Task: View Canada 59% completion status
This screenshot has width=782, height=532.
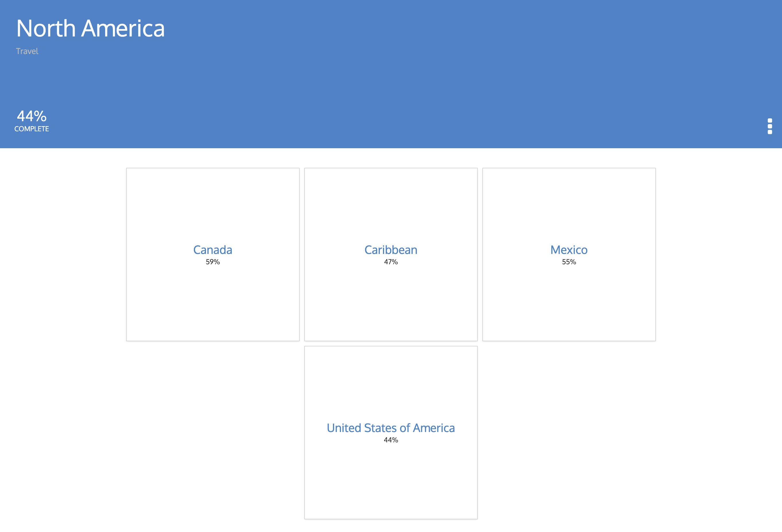Action: tap(213, 254)
